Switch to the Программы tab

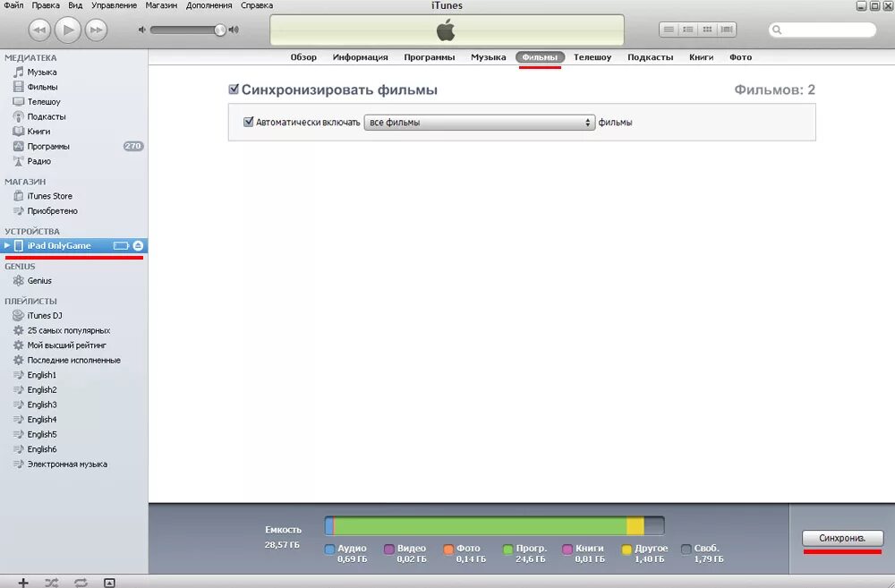430,57
